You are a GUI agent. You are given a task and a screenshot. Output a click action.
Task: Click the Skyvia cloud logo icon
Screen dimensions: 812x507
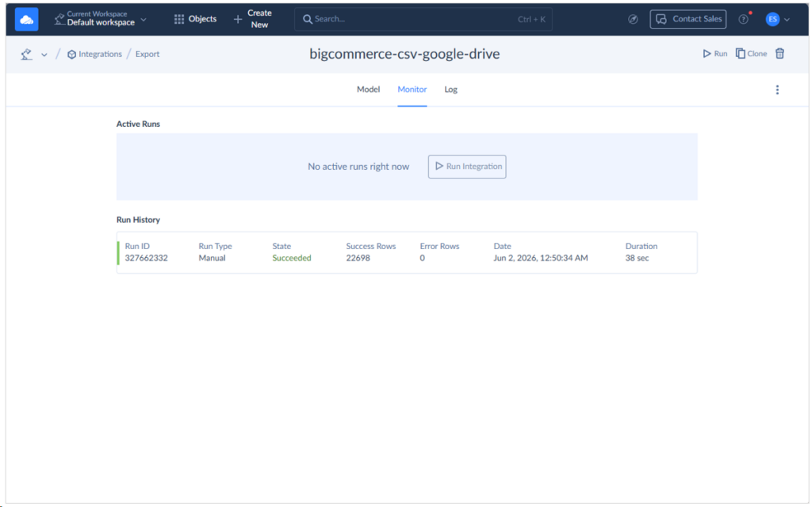click(x=26, y=20)
